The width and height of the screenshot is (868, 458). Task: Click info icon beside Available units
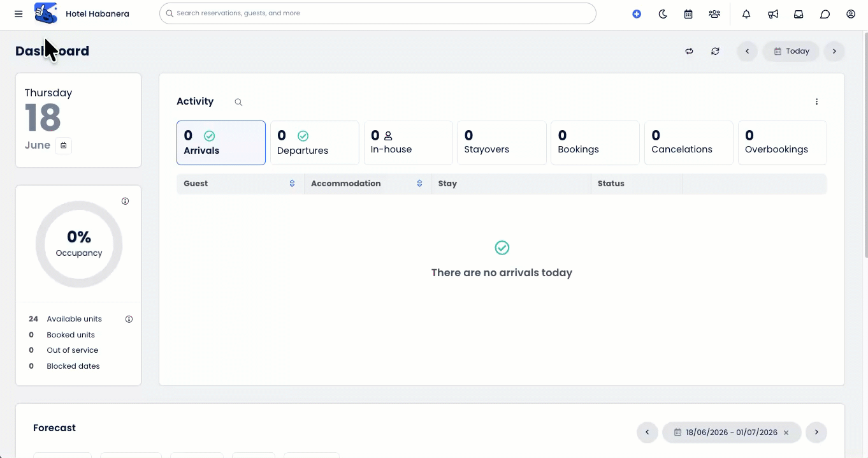click(x=129, y=319)
